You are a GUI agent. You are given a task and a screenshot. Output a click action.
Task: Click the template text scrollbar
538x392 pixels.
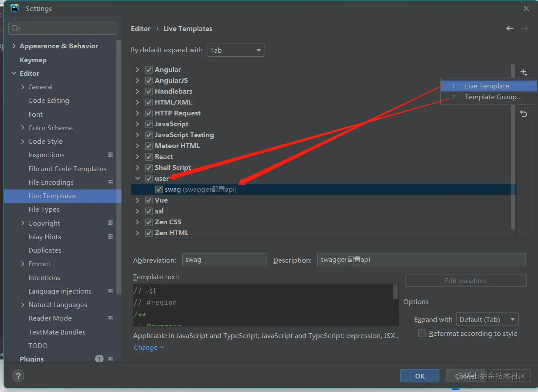tap(395, 291)
